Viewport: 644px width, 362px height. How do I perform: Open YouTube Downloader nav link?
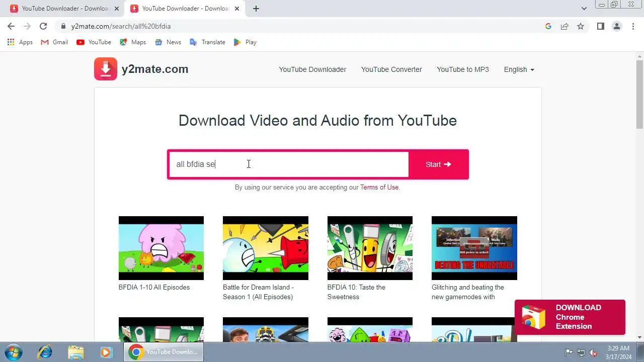(312, 69)
